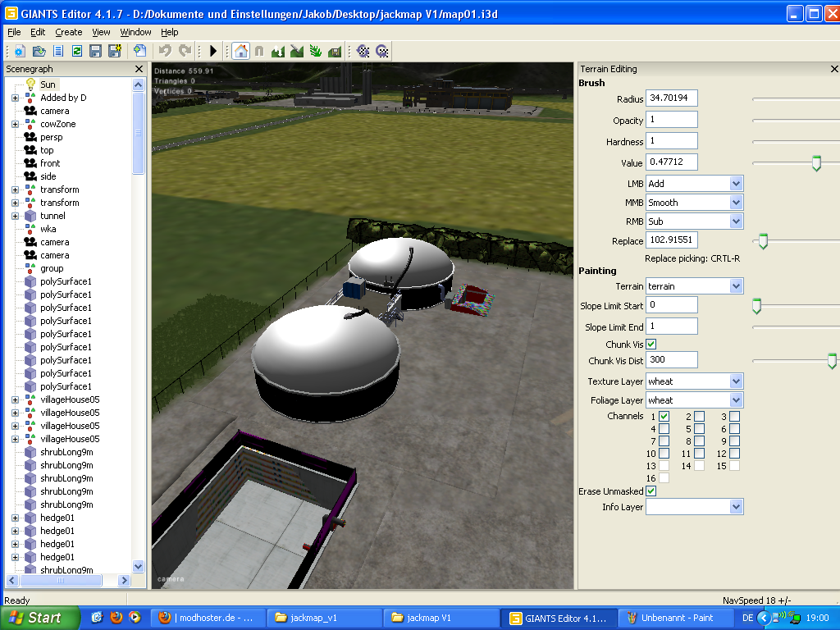The height and width of the screenshot is (630, 840).
Task: Click the terrain save floppy icon
Action: [x=335, y=52]
